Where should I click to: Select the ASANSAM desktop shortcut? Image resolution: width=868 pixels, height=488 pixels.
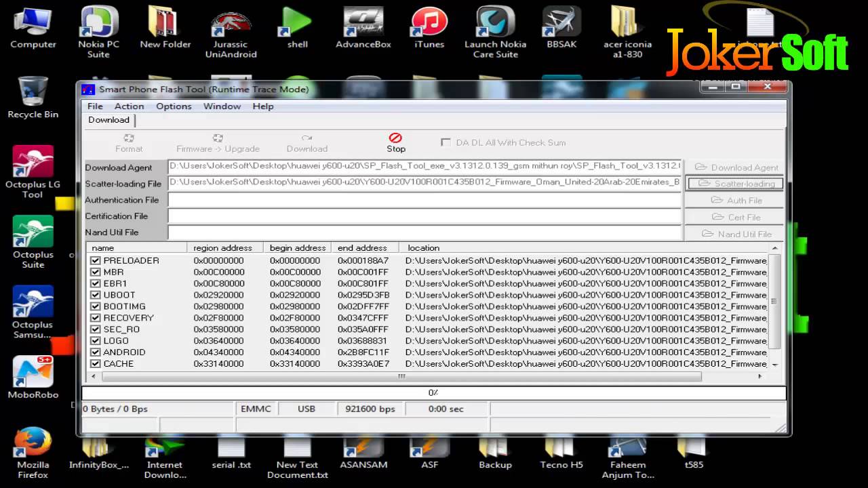tap(363, 453)
